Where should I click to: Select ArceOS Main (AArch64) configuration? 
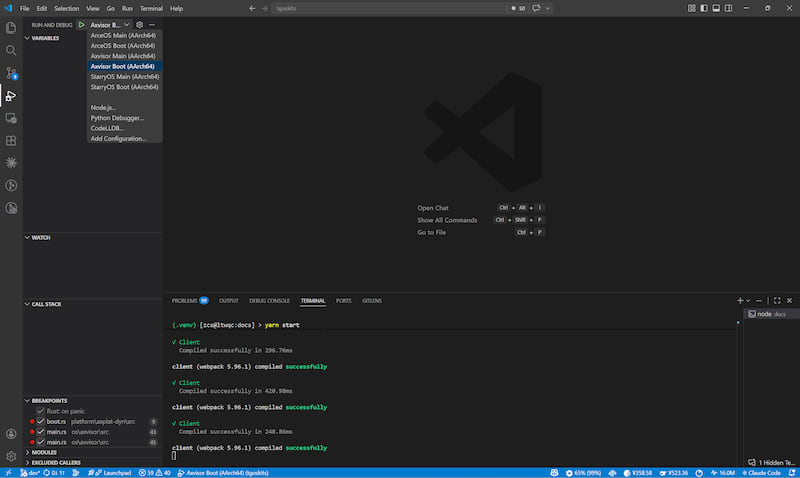click(124, 35)
